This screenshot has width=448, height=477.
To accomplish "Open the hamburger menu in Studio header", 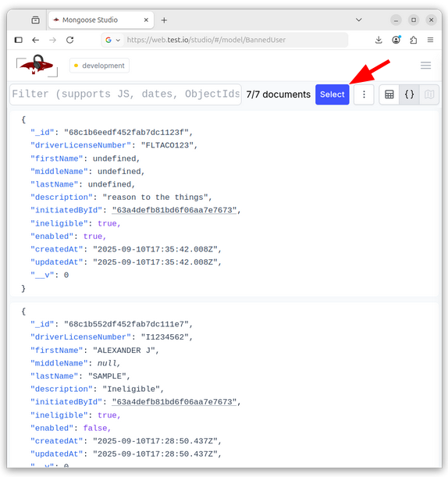I will pyautogui.click(x=425, y=66).
